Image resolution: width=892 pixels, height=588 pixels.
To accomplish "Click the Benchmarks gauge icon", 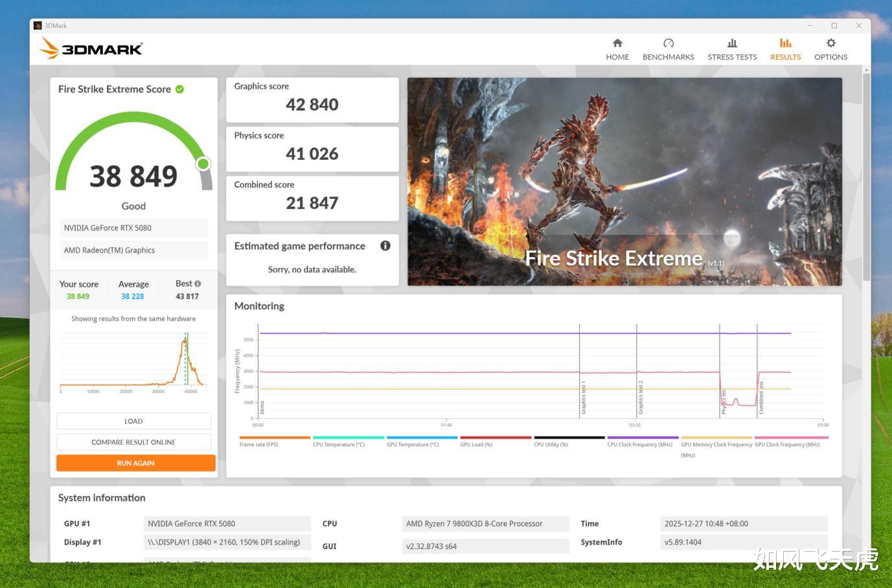I will (669, 43).
